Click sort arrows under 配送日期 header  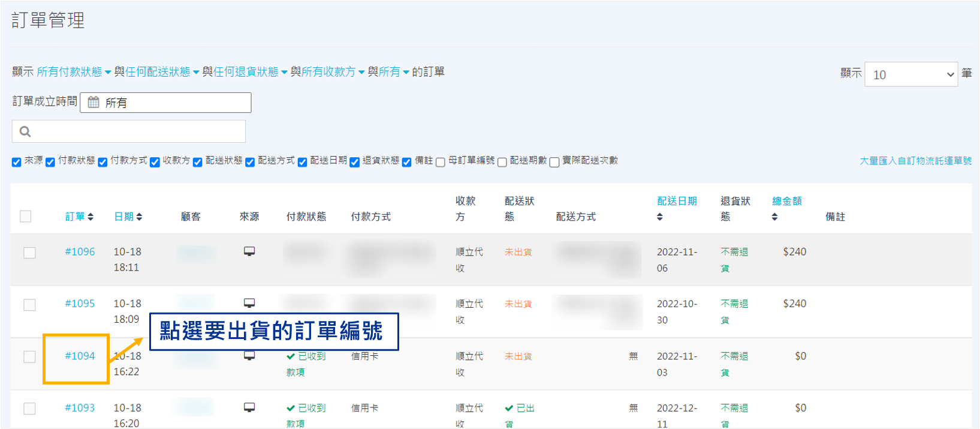coord(660,217)
